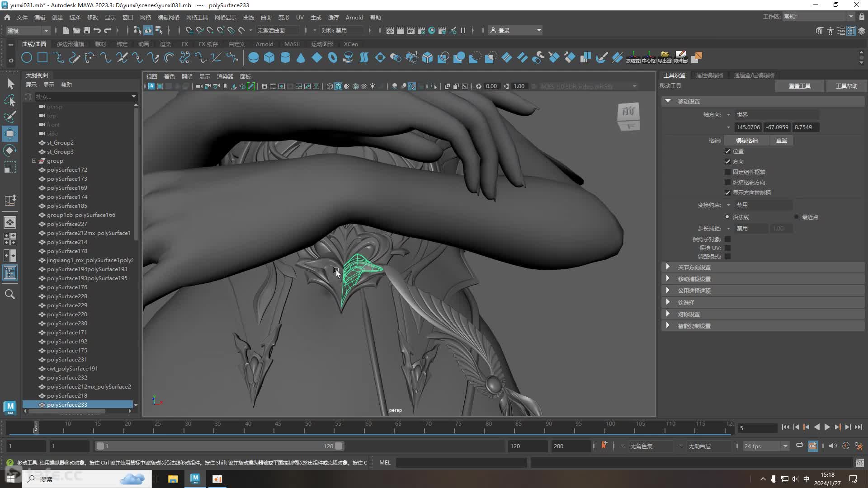
Task: Toggle outliner panel layout icon
Action: coord(10,272)
